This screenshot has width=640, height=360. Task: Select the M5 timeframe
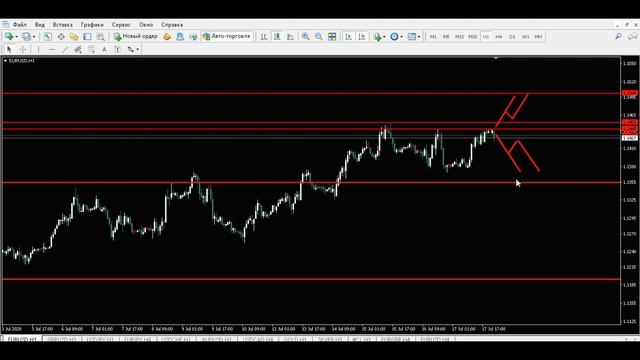coord(446,37)
